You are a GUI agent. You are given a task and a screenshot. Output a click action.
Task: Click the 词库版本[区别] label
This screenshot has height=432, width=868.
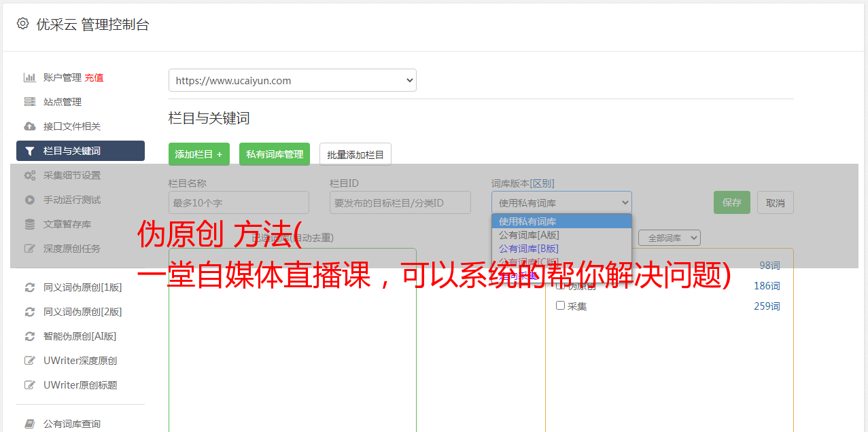523,183
